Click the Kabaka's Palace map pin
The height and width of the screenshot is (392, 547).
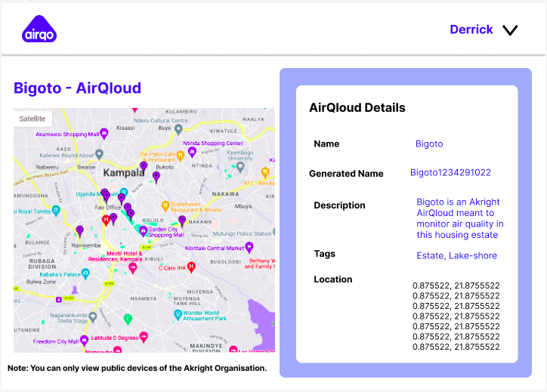click(x=85, y=273)
